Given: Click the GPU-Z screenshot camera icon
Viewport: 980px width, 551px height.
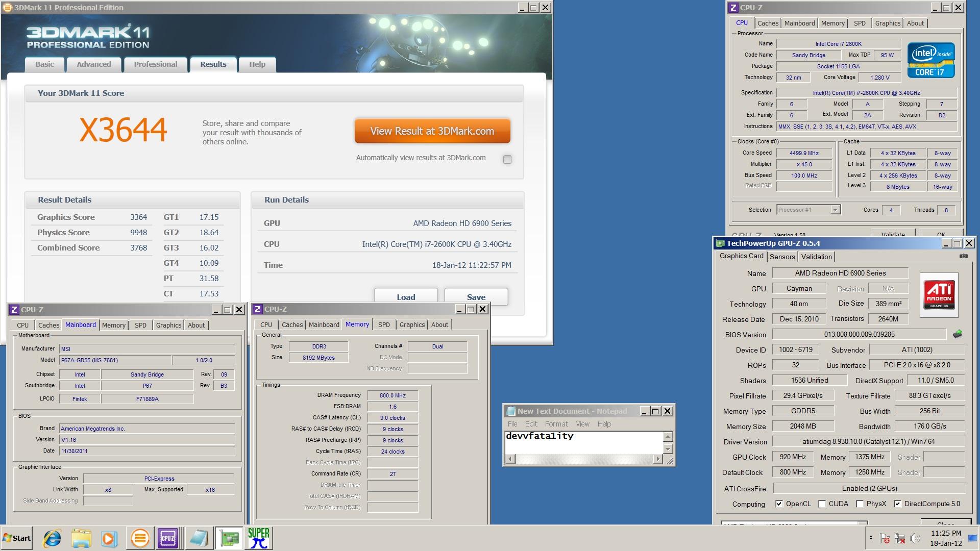Looking at the screenshot, I should [x=963, y=256].
